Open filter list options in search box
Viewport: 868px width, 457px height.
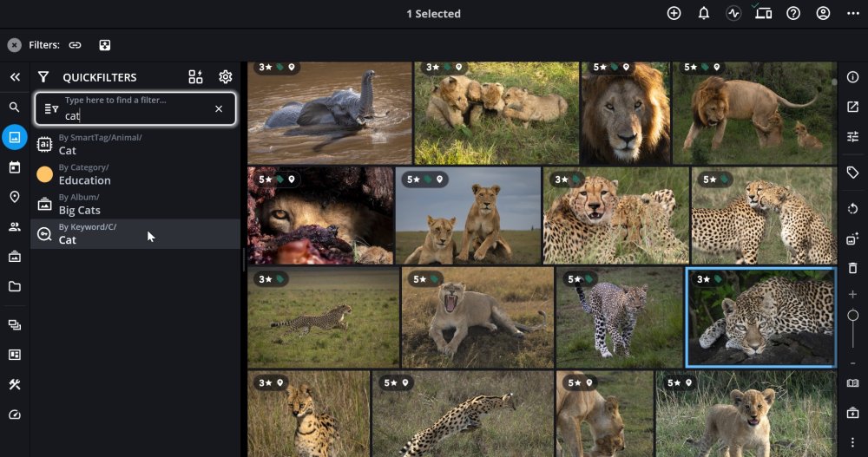[51, 108]
